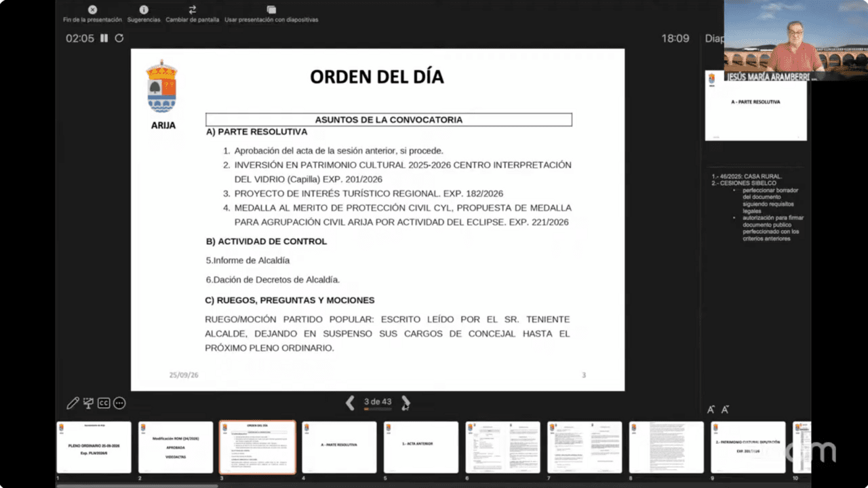Click the next slide preview A - PARTE RESOLUTIVA
Screen dimensions: 868x488
point(756,106)
